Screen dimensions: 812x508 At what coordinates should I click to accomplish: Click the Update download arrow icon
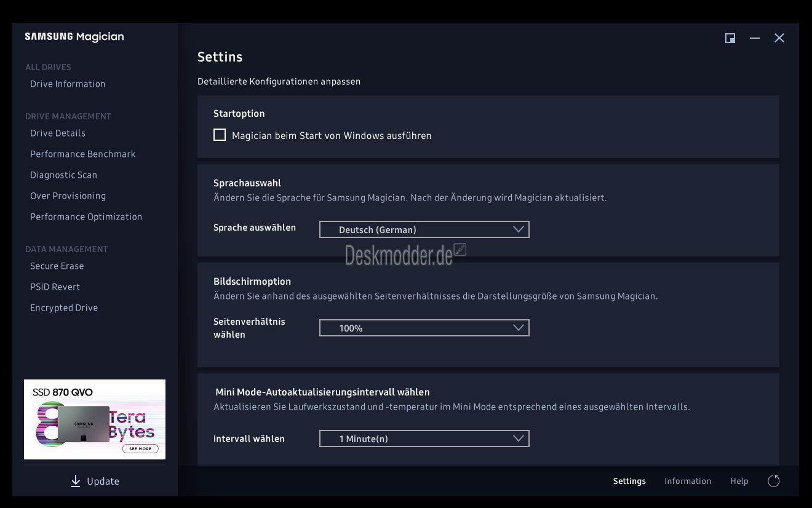tap(76, 481)
